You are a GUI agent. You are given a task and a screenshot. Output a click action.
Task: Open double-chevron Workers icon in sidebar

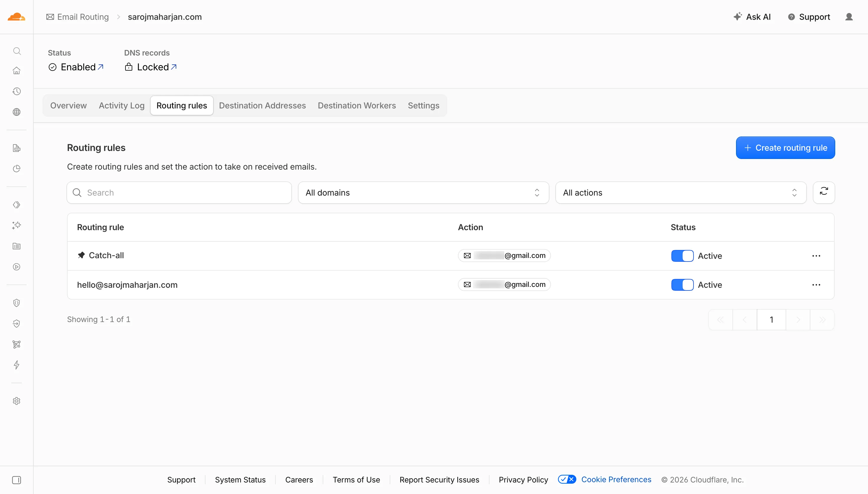(17, 204)
